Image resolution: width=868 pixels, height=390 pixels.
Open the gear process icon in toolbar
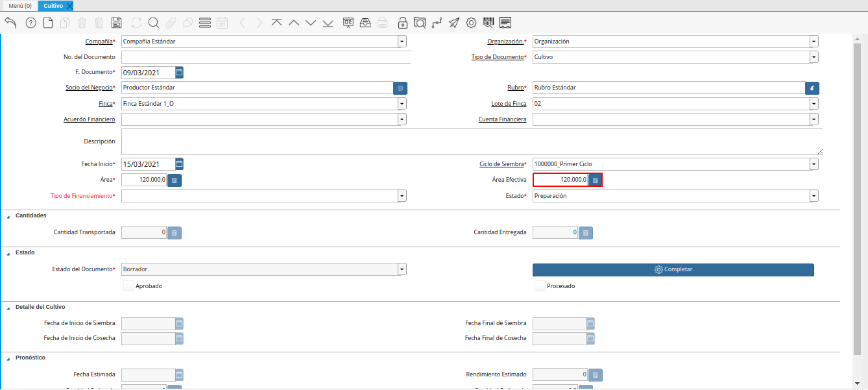pyautogui.click(x=472, y=23)
